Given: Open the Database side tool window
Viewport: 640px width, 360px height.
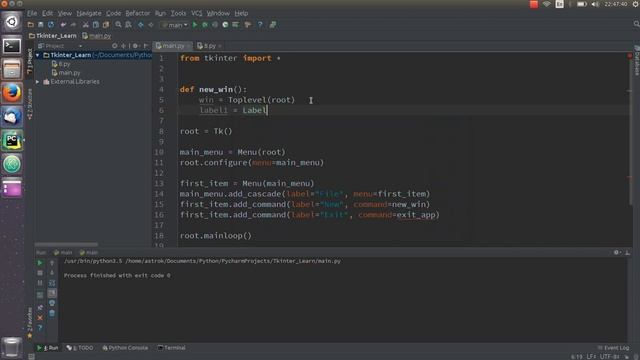Looking at the screenshot, I should tap(636, 60).
